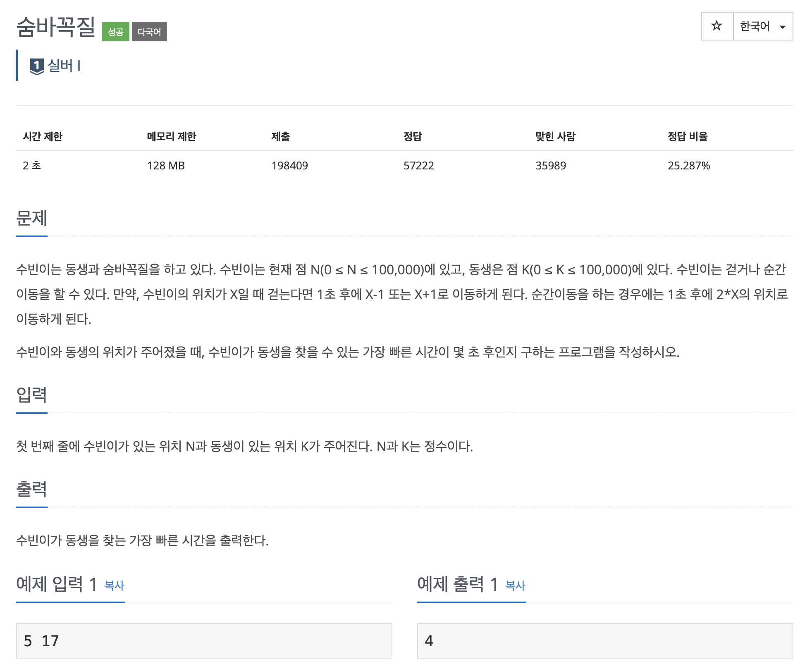This screenshot has height=671, width=812.
Task: Click the Silver tier badge icon
Action: click(37, 66)
